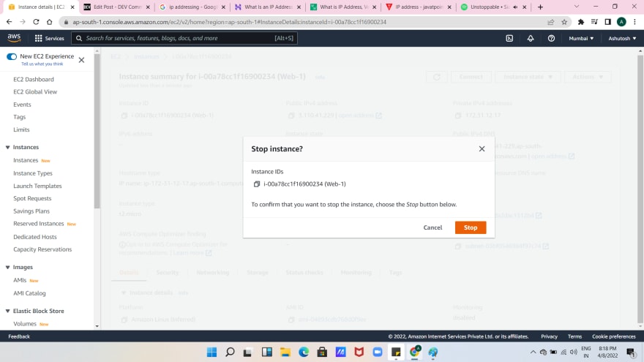Open Launch Templates
The width and height of the screenshot is (644, 362).
[x=37, y=186]
